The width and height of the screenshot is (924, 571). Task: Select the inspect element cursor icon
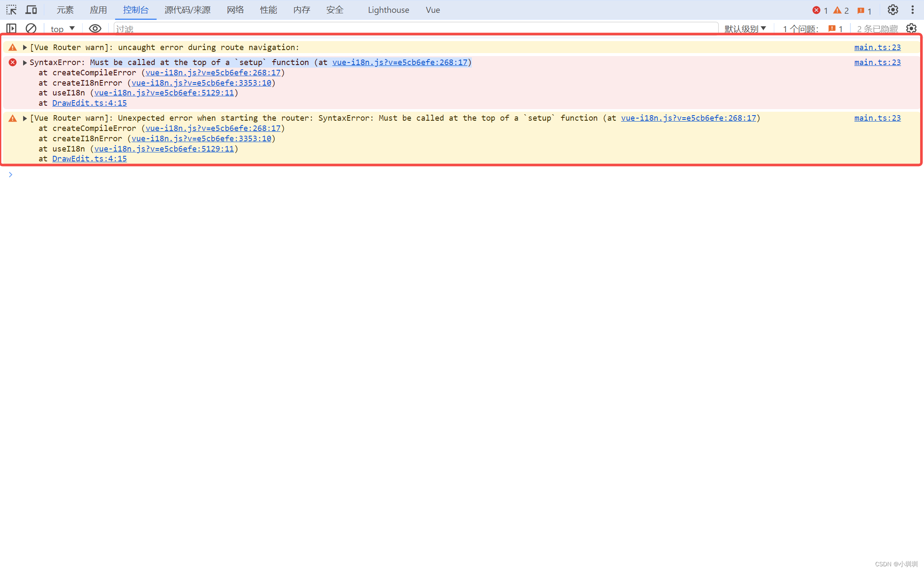11,9
